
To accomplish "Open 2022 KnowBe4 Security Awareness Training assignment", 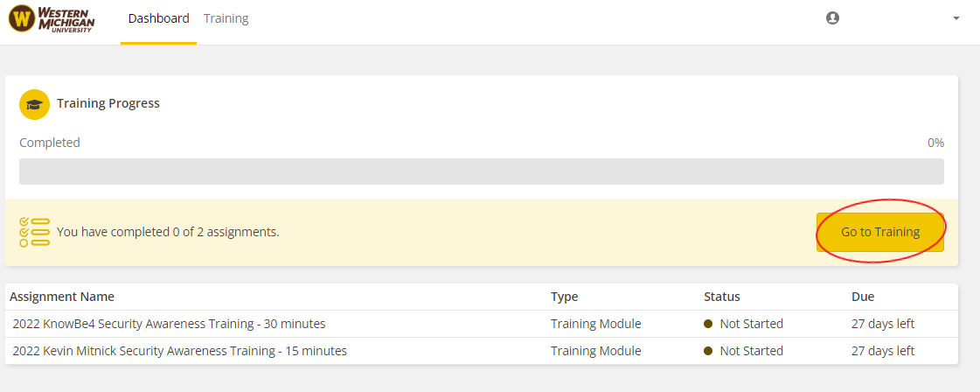I will tap(169, 324).
